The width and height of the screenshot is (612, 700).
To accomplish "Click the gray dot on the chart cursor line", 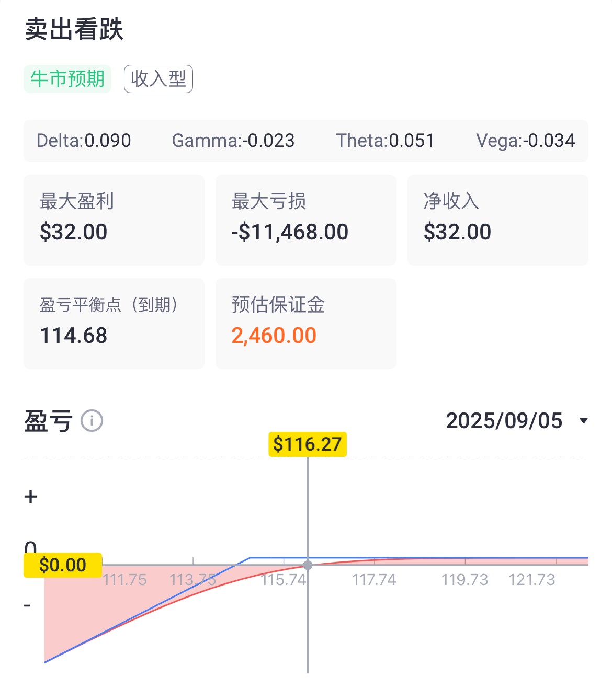I will pyautogui.click(x=308, y=565).
